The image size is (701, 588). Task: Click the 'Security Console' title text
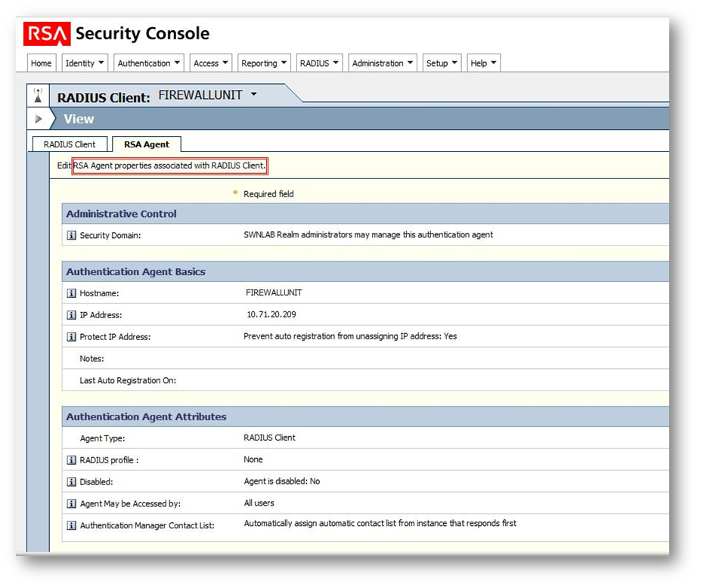click(x=143, y=33)
